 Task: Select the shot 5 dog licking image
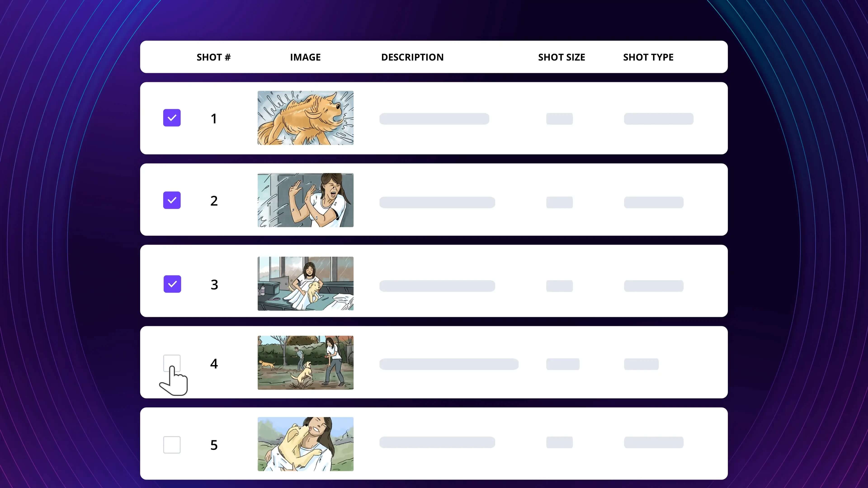tap(305, 444)
